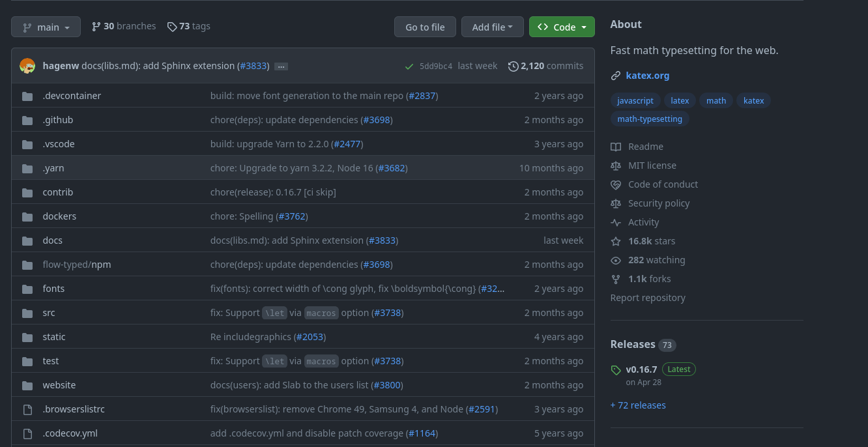Click fonts folder icon
Viewport: 868px width, 447px height.
27,289
